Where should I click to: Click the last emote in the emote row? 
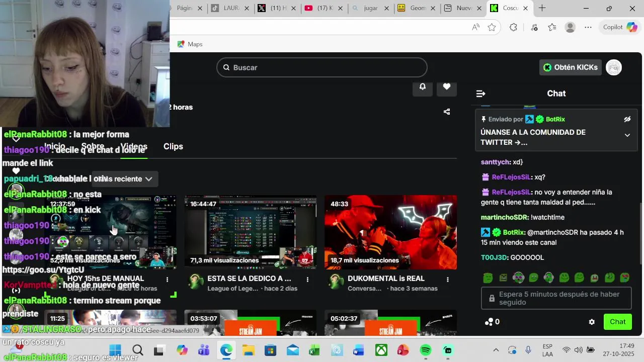pos(625,278)
